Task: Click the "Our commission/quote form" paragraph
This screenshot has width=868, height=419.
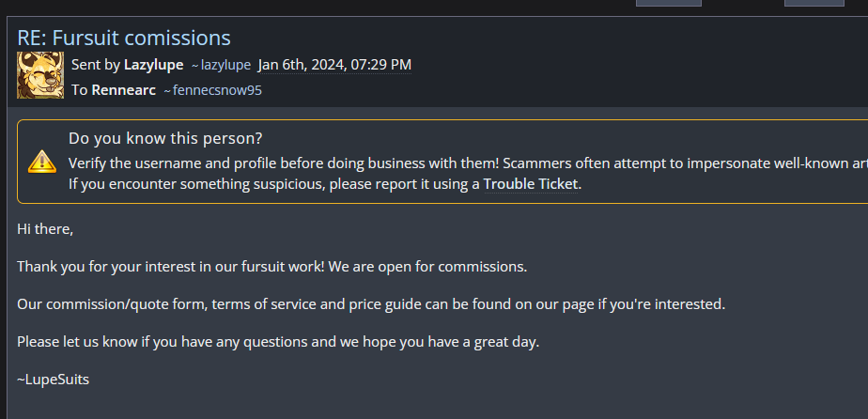Action: pos(371,304)
